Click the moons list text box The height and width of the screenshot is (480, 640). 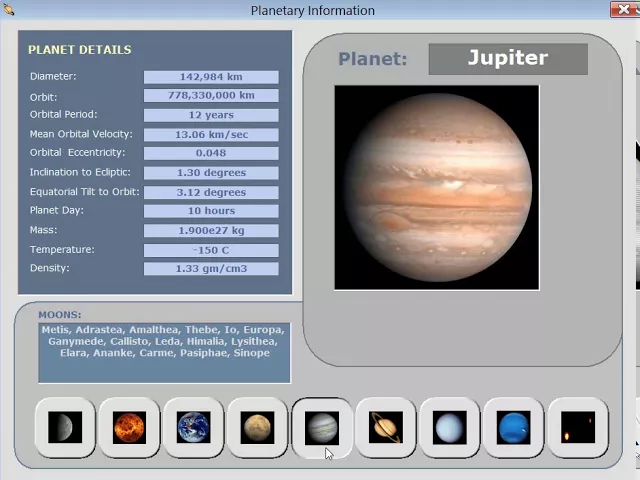pyautogui.click(x=164, y=353)
